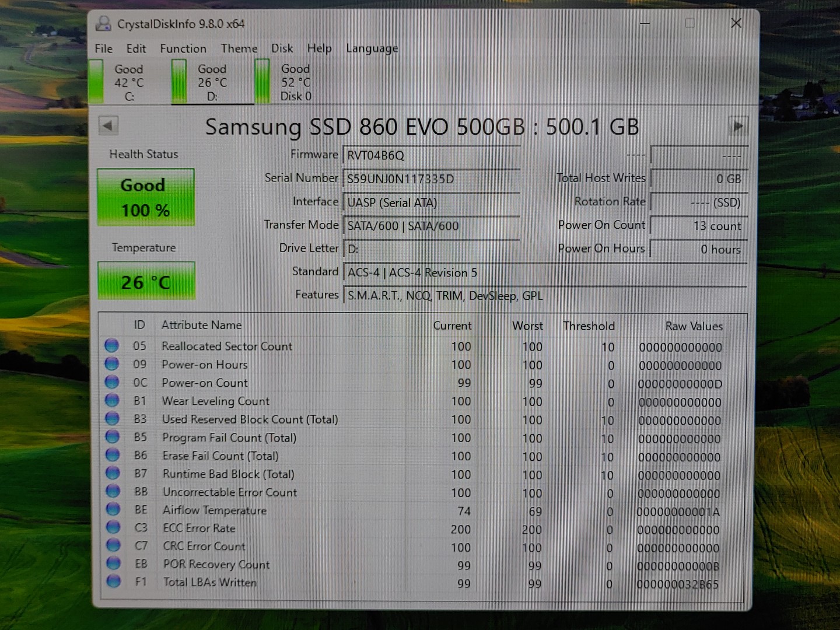Open the File menu
The height and width of the screenshot is (630, 840).
(x=103, y=48)
